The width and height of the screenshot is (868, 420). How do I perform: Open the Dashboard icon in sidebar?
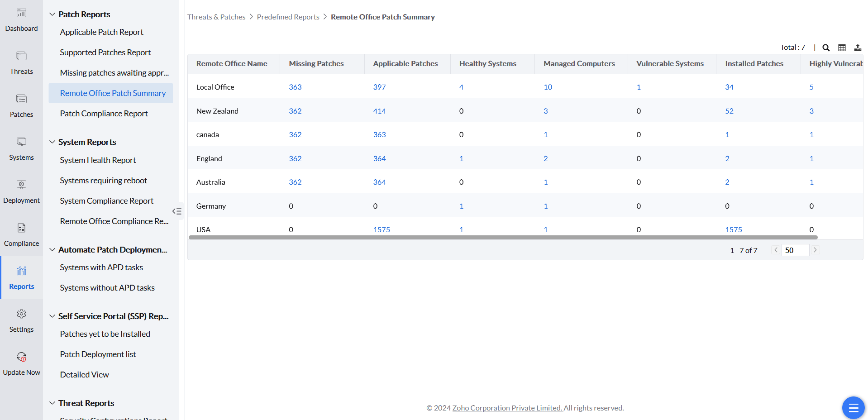click(21, 14)
